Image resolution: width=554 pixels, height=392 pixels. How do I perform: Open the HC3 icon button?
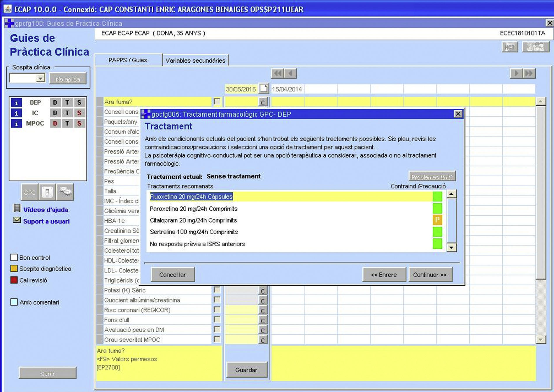[x=509, y=47]
